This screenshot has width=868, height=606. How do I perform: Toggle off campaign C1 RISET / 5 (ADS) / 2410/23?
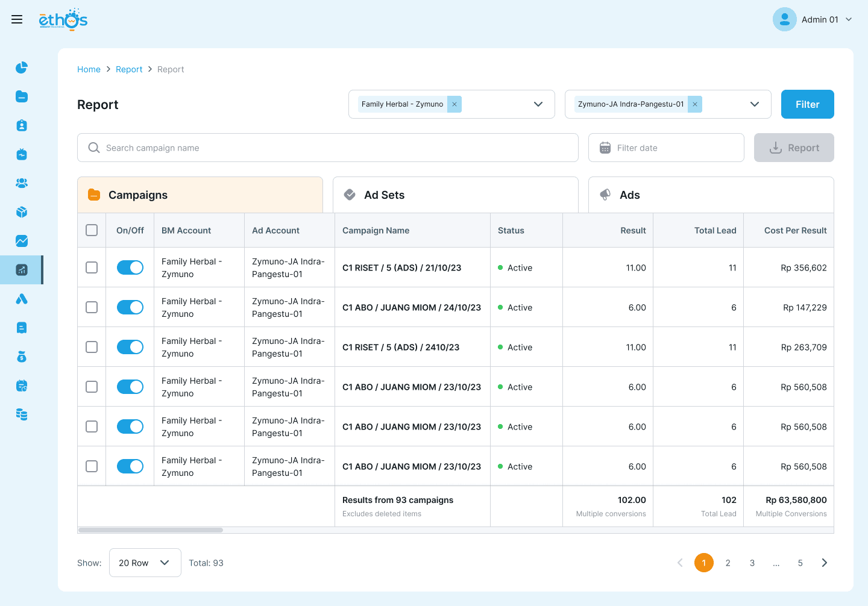click(x=130, y=347)
